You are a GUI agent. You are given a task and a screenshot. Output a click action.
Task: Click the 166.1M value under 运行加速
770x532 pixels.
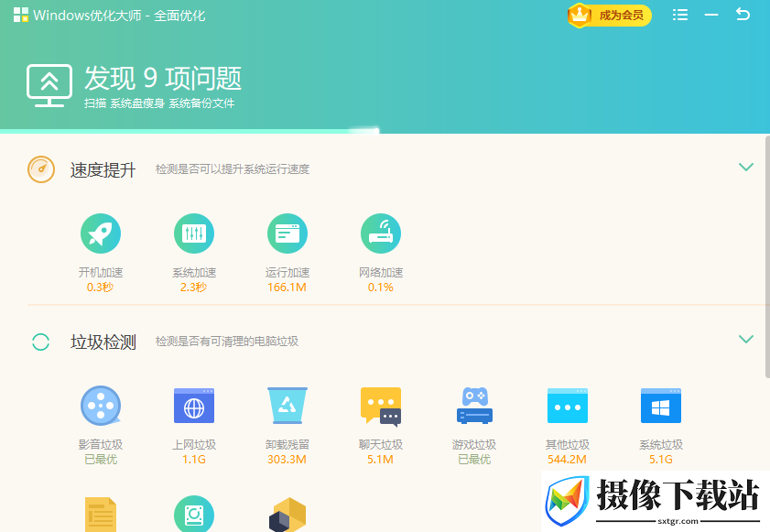point(287,288)
